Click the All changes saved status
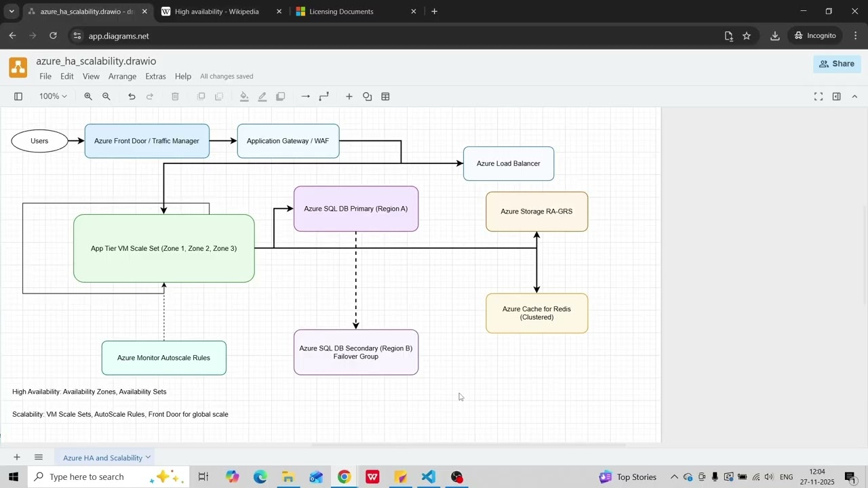 tap(226, 77)
